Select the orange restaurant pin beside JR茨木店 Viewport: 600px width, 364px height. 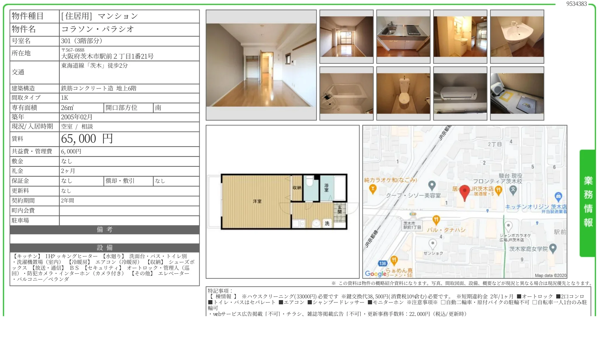tap(498, 191)
